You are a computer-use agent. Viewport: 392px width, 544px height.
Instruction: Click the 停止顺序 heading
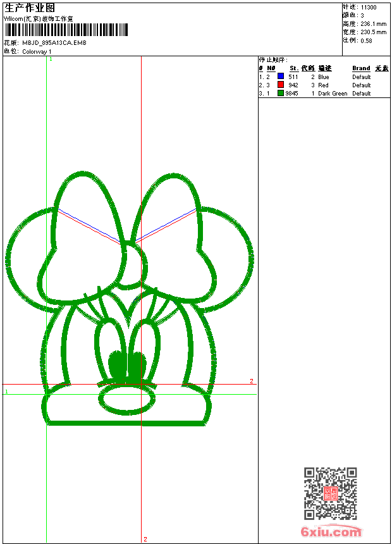tap(273, 60)
